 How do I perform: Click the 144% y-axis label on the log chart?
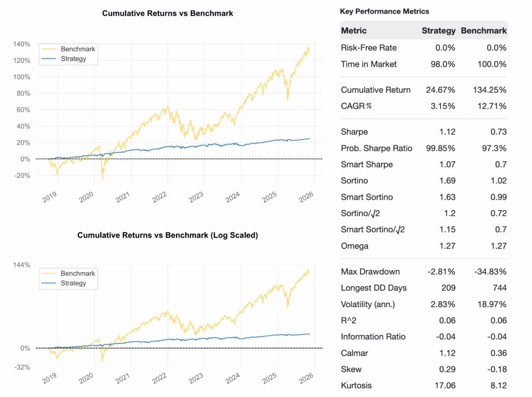pyautogui.click(x=22, y=265)
